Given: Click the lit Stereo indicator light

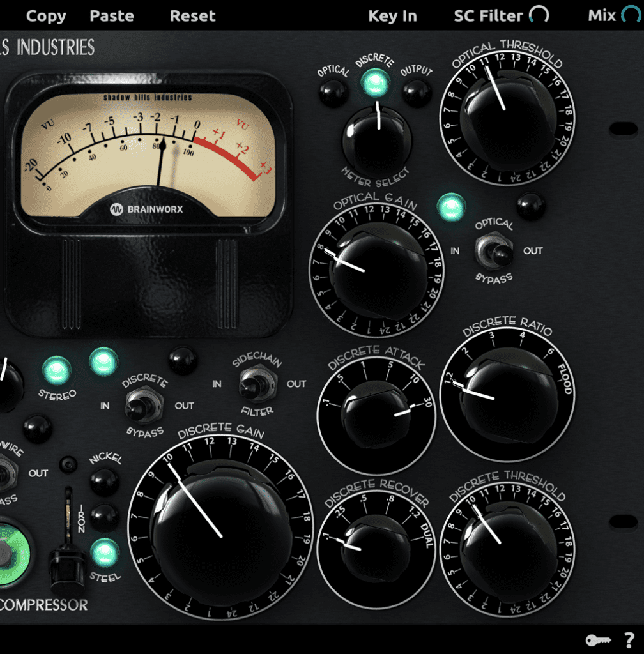Looking at the screenshot, I should (x=56, y=370).
